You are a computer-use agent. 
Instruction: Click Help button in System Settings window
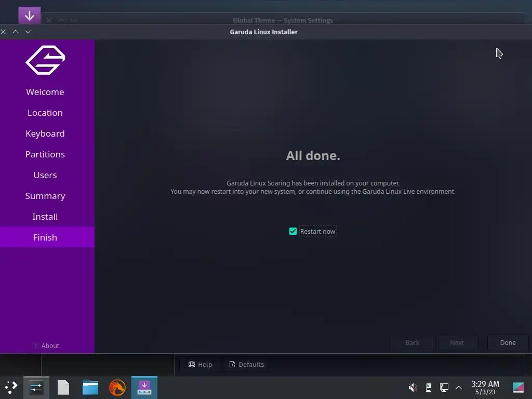click(200, 364)
